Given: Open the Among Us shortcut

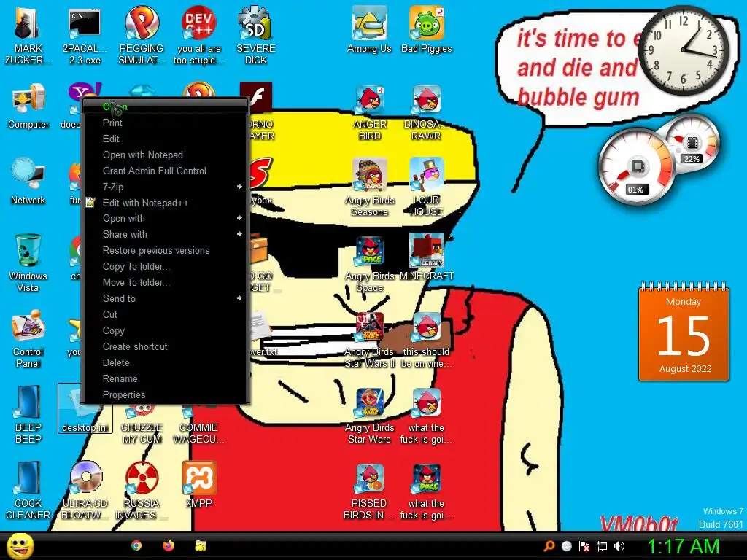Looking at the screenshot, I should [369, 30].
